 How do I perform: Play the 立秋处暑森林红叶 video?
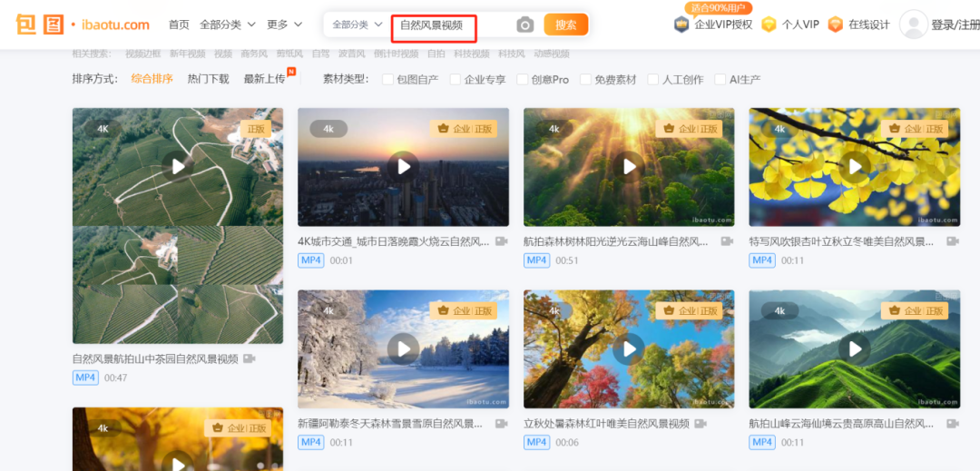click(629, 348)
